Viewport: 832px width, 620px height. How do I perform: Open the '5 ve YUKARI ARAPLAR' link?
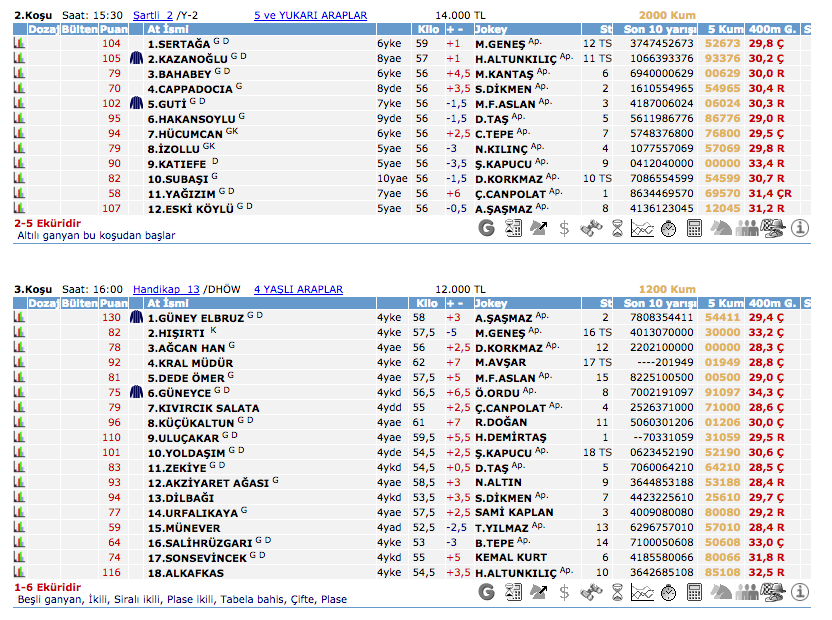(310, 16)
